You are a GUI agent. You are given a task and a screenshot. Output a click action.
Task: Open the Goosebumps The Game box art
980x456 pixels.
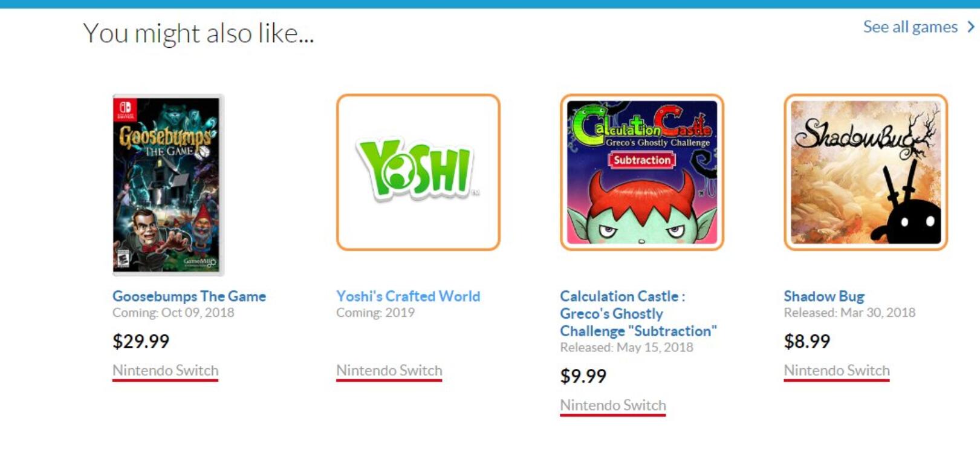tap(168, 184)
